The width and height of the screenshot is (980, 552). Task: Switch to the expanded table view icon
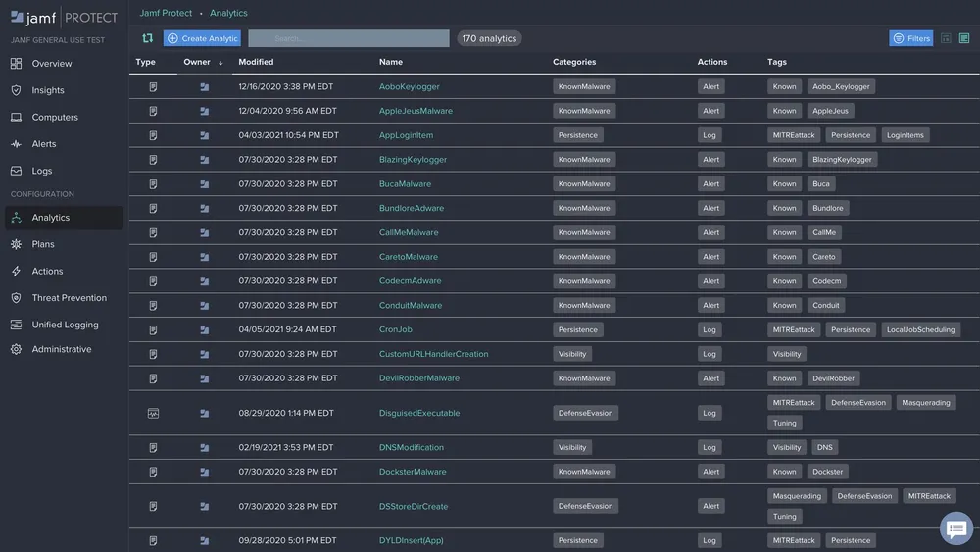(964, 38)
